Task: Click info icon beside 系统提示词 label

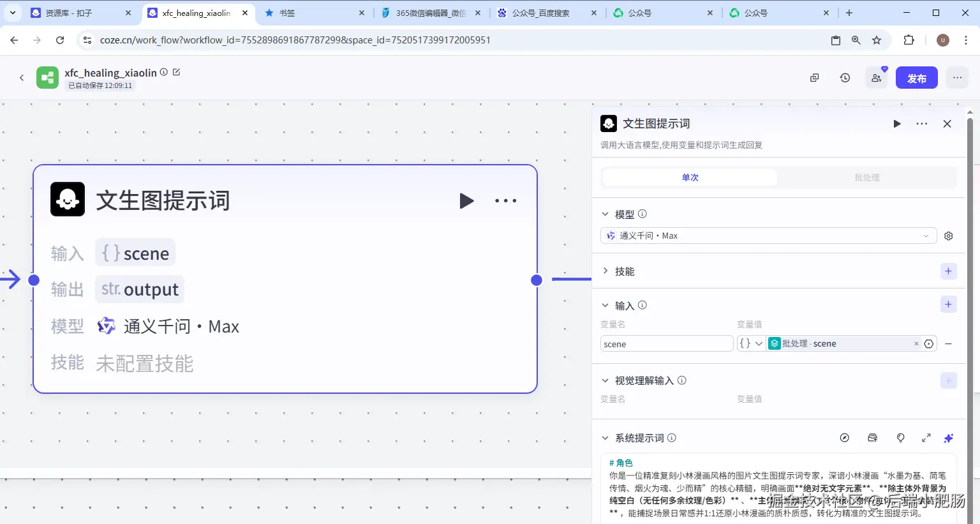Action: click(672, 438)
